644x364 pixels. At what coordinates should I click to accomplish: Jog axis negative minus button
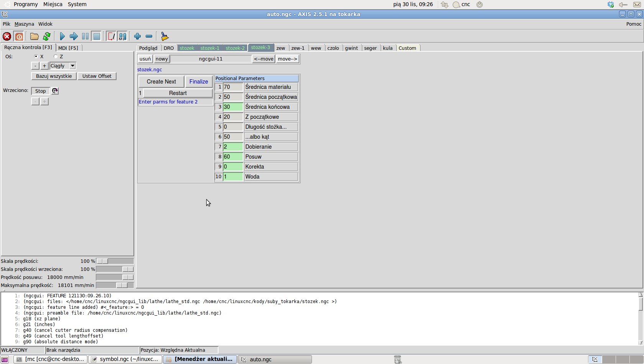(x=35, y=66)
